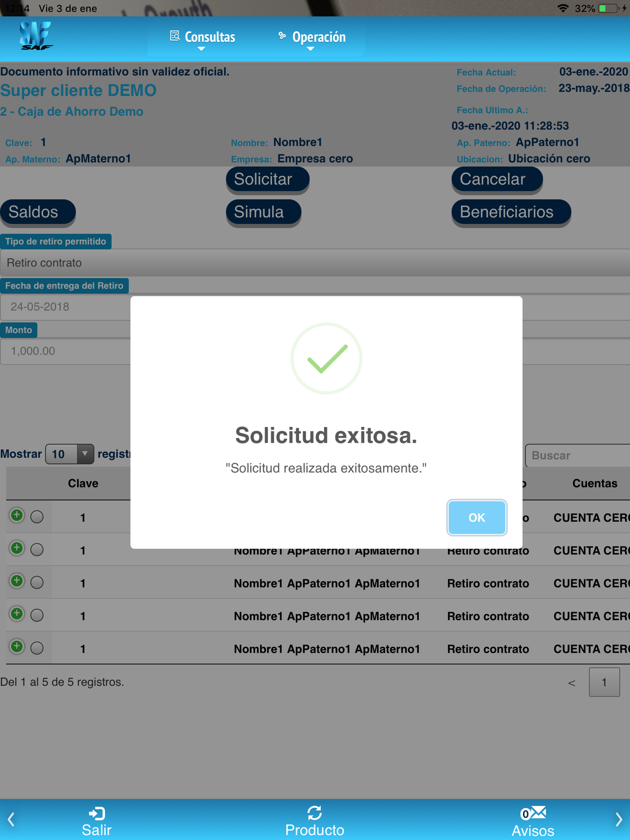Click the "Ubicación cero" value
The width and height of the screenshot is (630, 840).
[x=549, y=158]
